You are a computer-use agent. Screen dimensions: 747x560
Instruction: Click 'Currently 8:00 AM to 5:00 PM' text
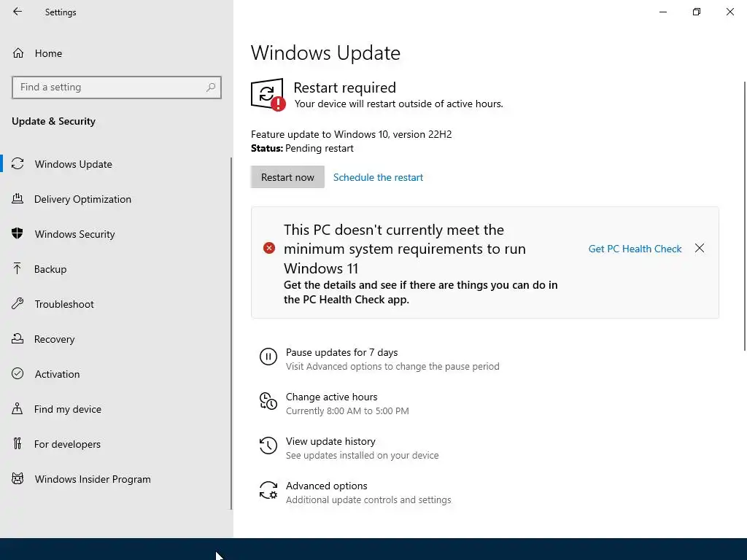tap(347, 411)
